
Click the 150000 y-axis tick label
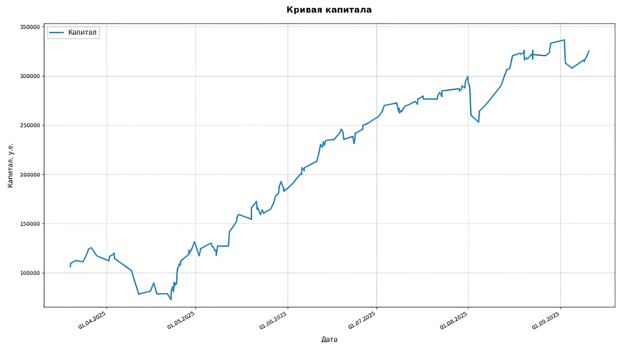pos(28,224)
